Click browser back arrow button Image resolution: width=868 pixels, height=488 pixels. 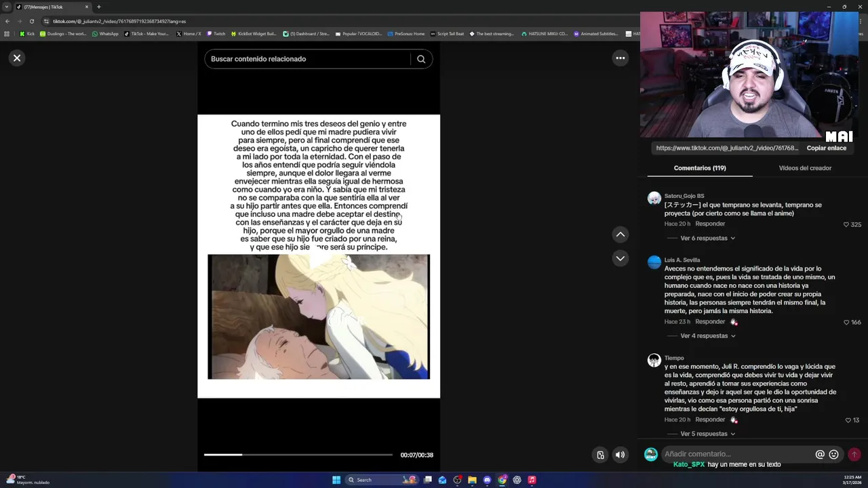click(x=7, y=21)
